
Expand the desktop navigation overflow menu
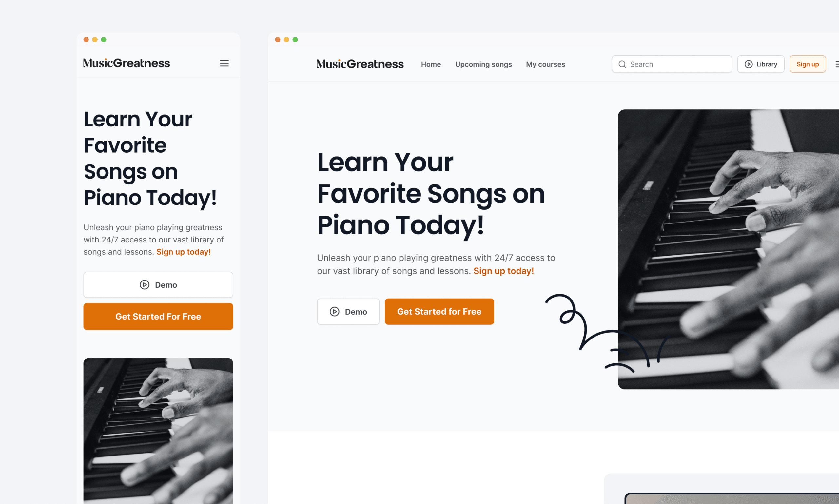pyautogui.click(x=837, y=64)
